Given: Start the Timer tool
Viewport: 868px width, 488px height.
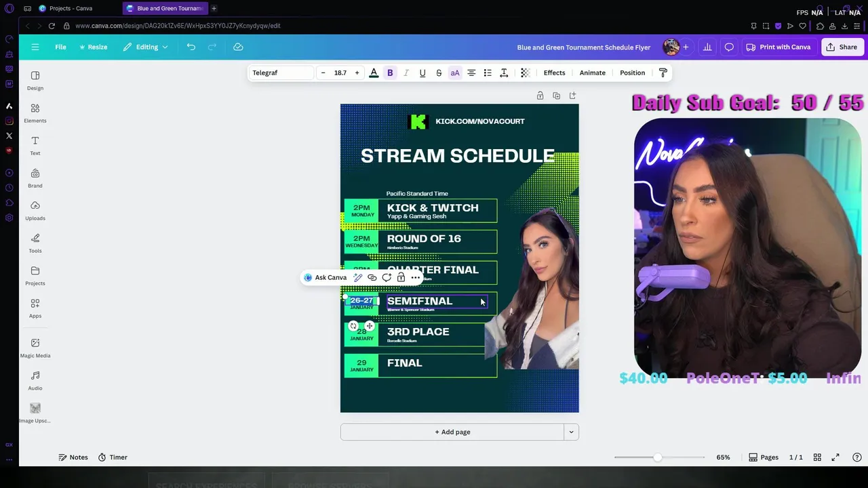Looking at the screenshot, I should [x=113, y=457].
